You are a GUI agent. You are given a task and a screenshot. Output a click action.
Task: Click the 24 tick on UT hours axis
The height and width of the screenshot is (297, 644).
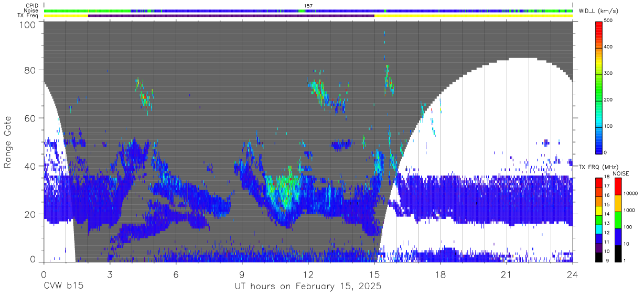573,274
